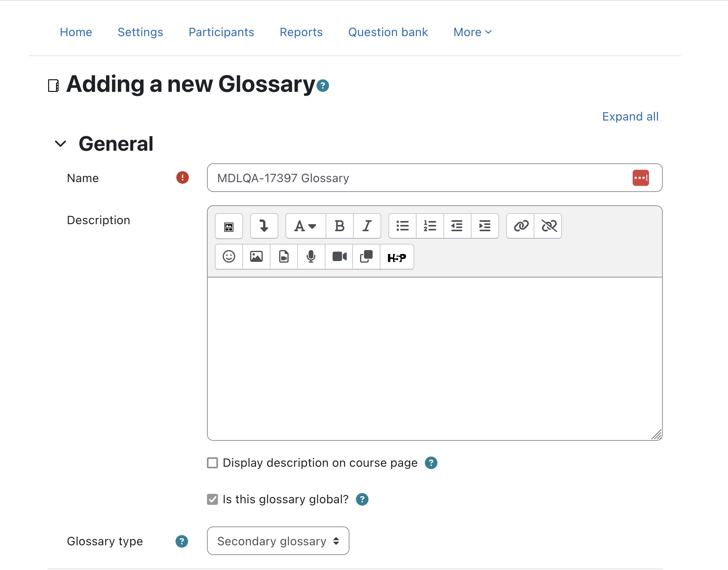Image resolution: width=728 pixels, height=570 pixels.
Task: Open help for Glossary type
Action: pos(181,541)
